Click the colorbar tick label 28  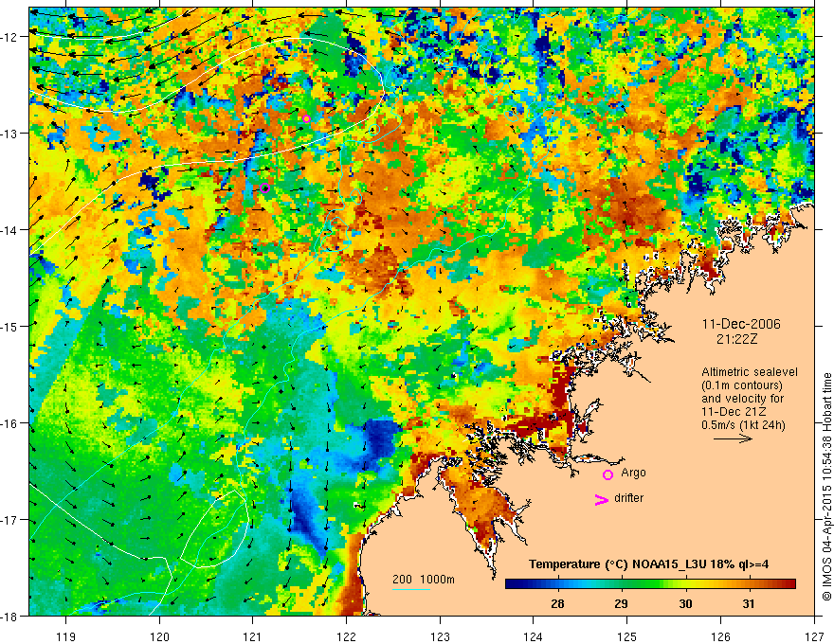pos(557,603)
